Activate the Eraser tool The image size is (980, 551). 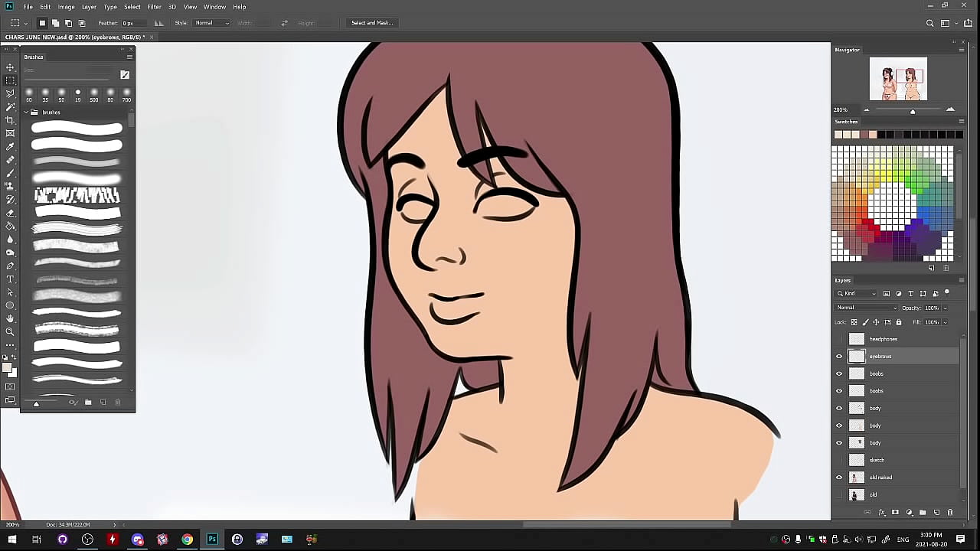coord(10,213)
